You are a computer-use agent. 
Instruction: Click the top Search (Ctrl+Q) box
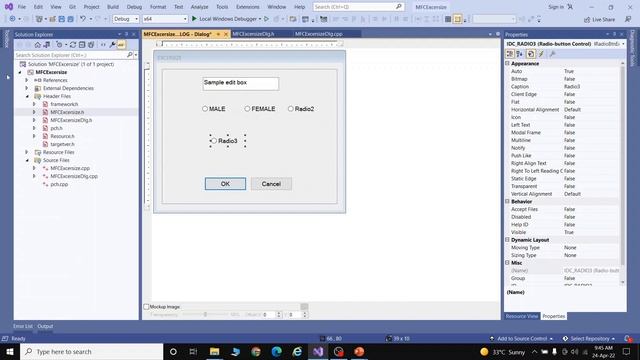click(358, 7)
